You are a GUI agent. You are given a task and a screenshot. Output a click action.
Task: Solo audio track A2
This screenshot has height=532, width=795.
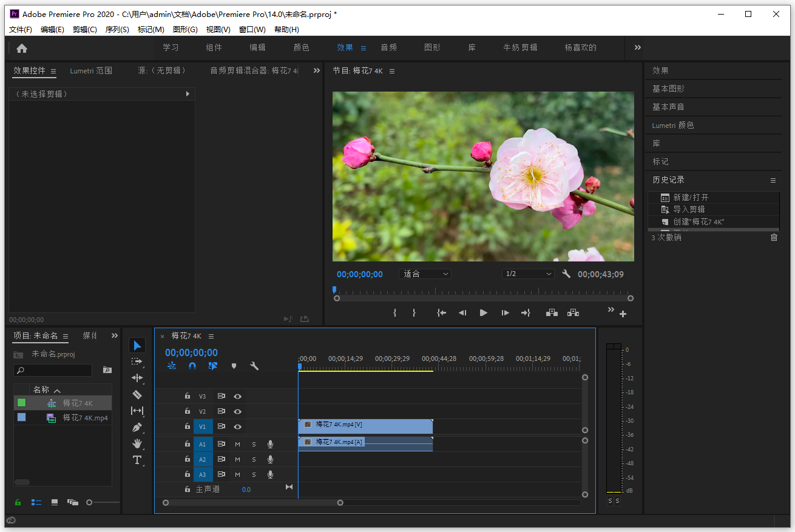point(254,459)
